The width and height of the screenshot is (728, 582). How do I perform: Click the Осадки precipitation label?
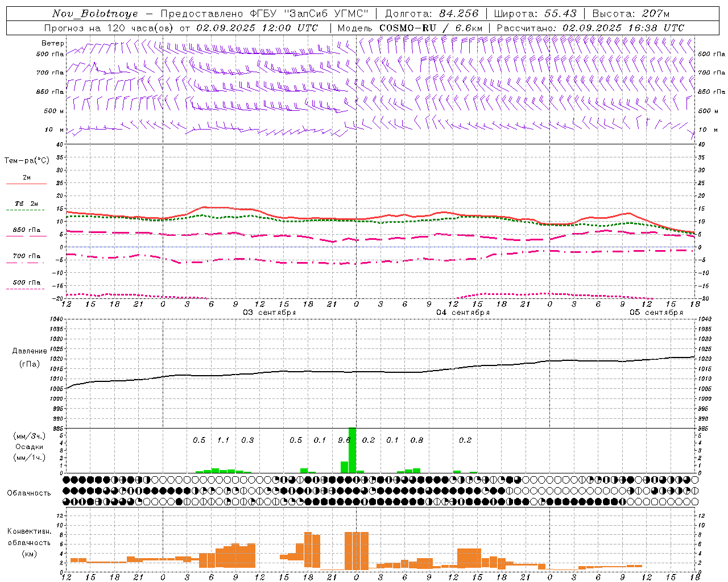[x=29, y=447]
